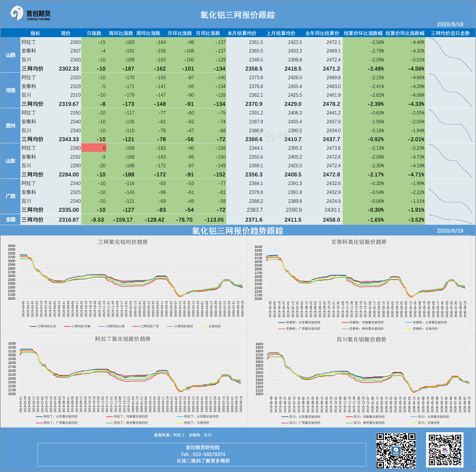Click the red-highlighted zero daily change cell

[x=94, y=148]
